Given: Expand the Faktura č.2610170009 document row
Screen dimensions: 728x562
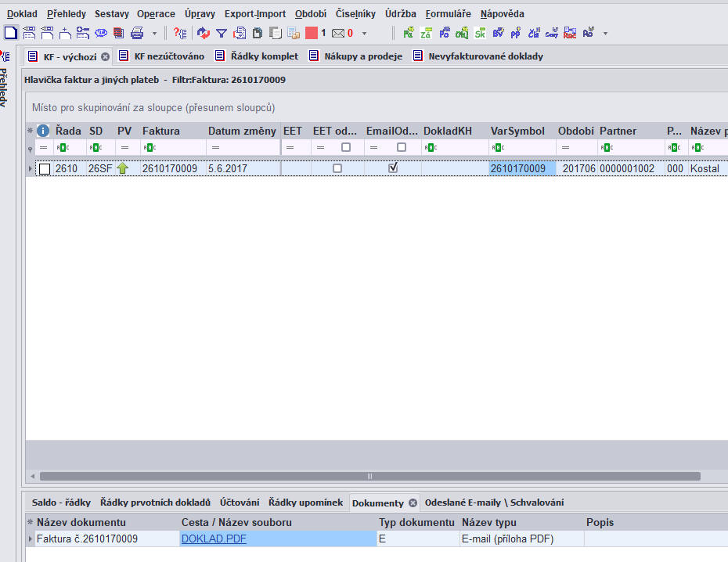Looking at the screenshot, I should [x=31, y=539].
